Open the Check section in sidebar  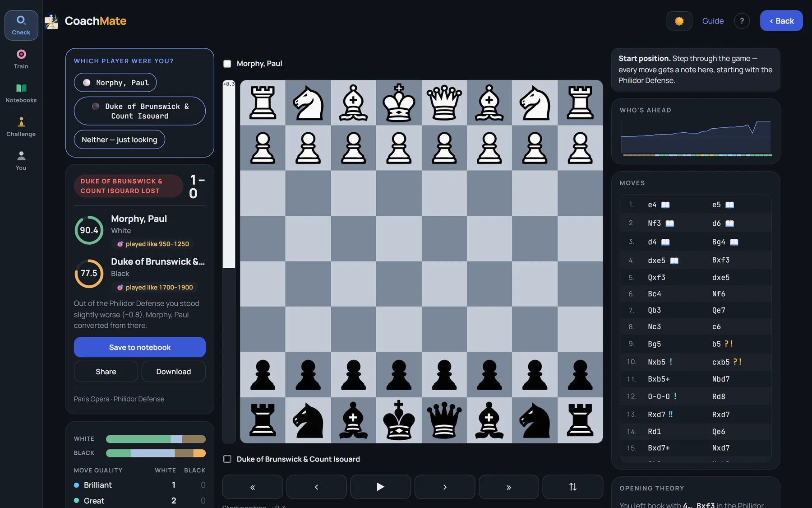coord(21,25)
